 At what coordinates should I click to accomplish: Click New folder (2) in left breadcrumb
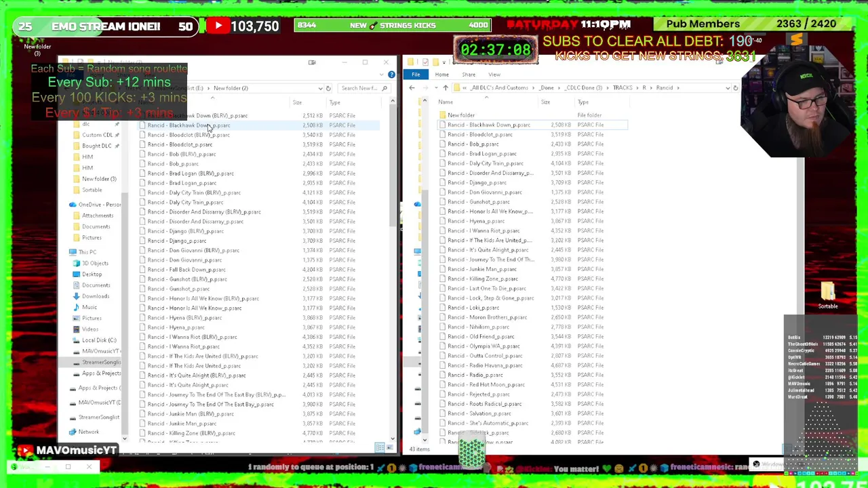click(231, 88)
